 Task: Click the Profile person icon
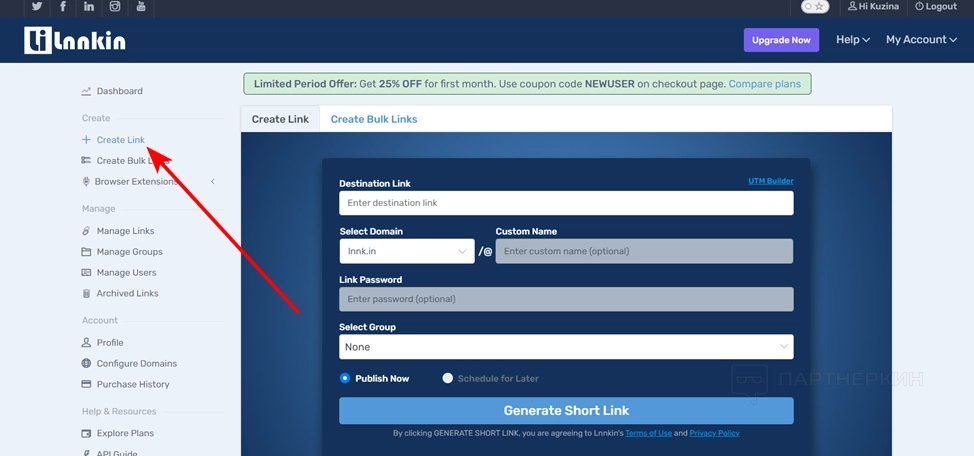[x=86, y=343]
